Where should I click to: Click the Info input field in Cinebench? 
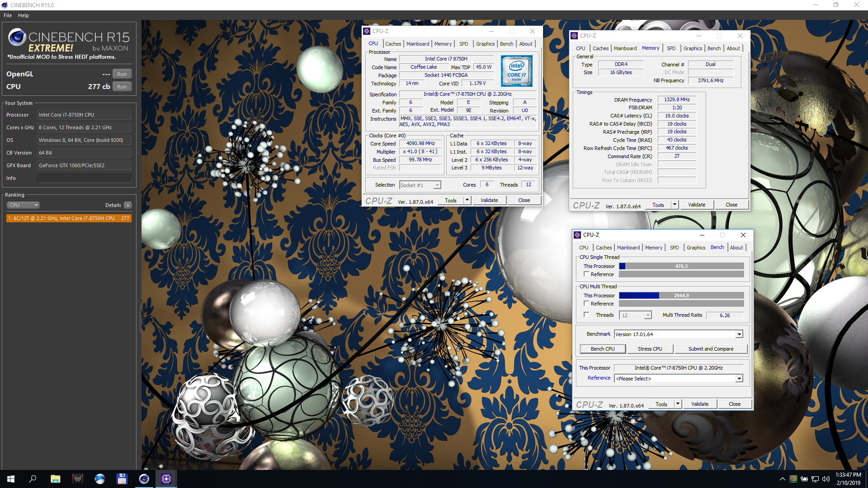click(x=84, y=178)
